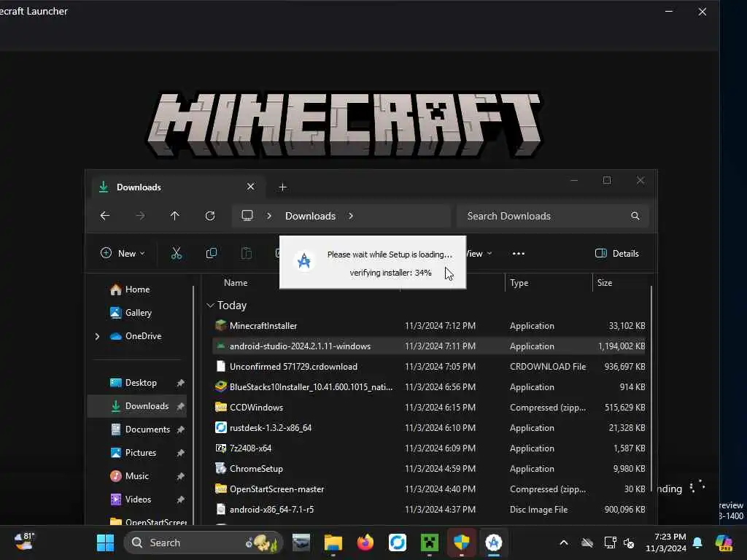Viewport: 747px width, 560px height.
Task: Sort files by the Name column
Action: click(236, 282)
